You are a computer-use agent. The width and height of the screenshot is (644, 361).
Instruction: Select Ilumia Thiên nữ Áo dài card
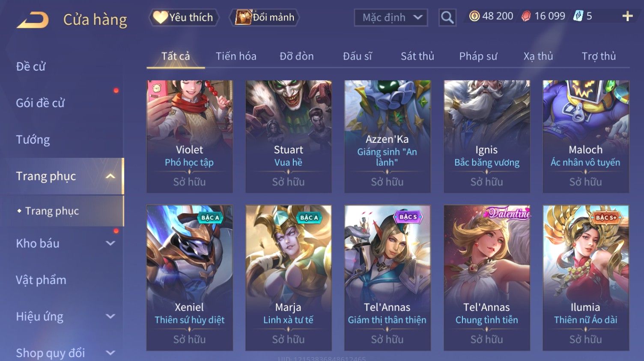click(x=585, y=278)
